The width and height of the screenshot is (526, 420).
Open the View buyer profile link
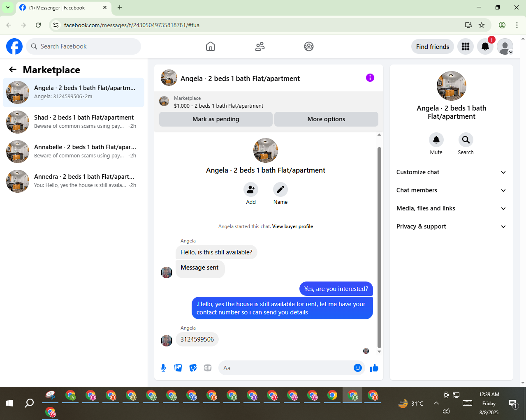tap(292, 226)
